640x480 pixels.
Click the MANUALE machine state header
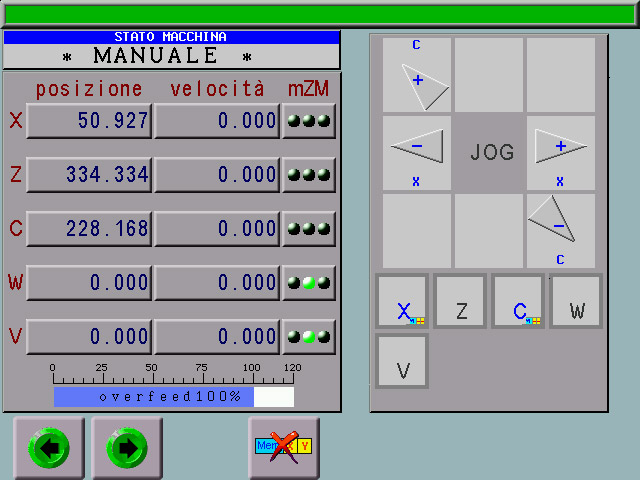[171, 55]
